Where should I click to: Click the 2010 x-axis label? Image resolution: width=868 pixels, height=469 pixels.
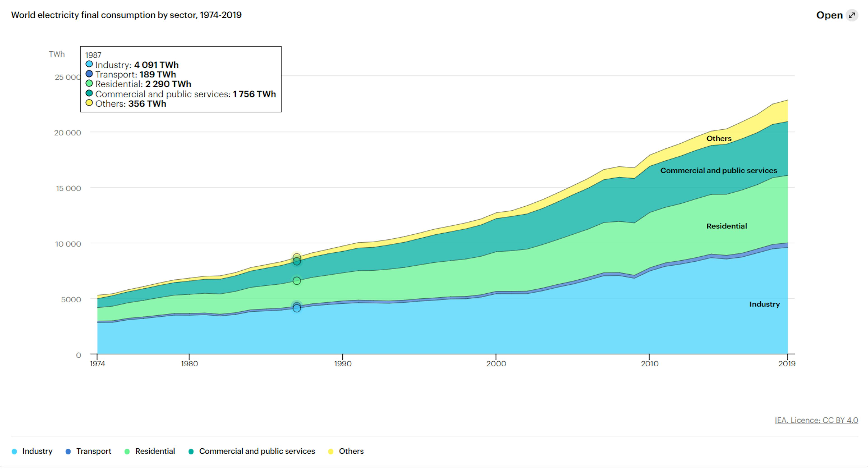click(649, 364)
